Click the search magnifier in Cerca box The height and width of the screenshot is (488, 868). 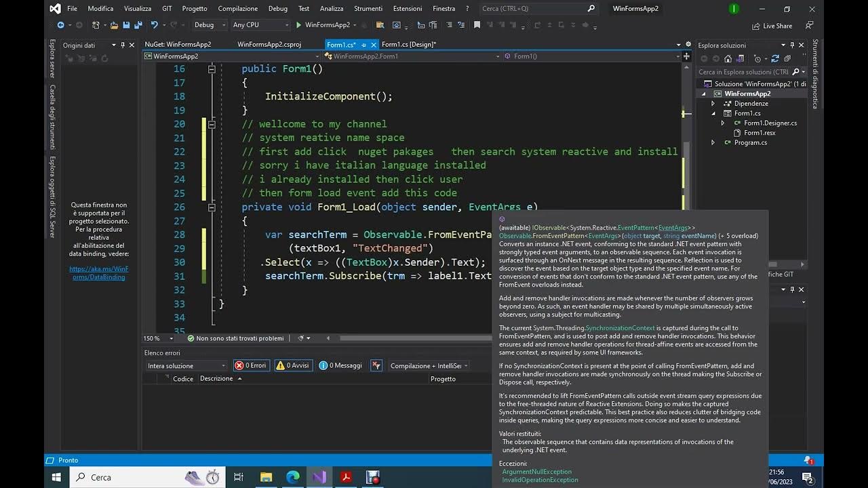tap(591, 9)
